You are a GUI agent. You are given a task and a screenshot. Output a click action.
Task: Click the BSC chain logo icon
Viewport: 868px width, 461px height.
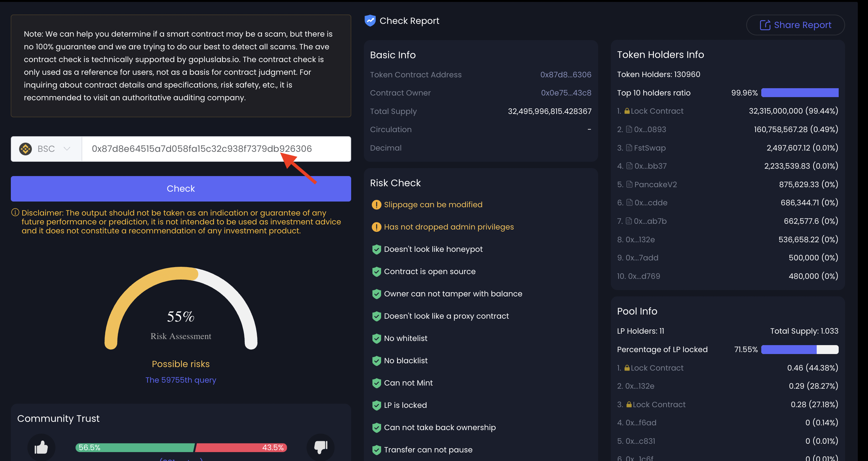25,149
